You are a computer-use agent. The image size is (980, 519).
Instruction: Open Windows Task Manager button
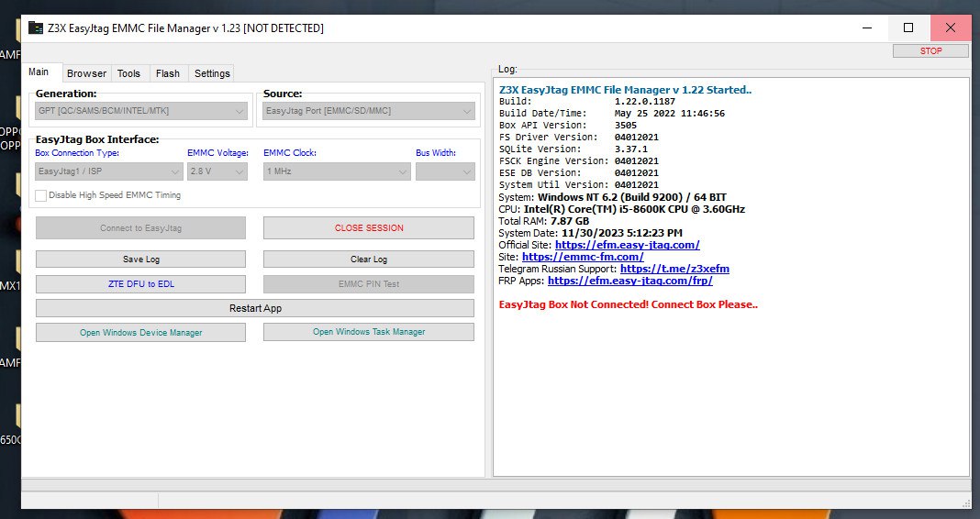(369, 332)
